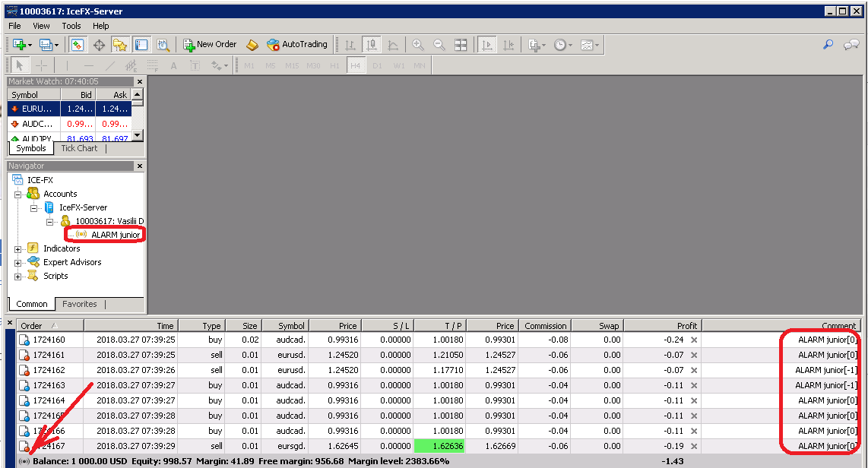
Task: Open the chat bubbles icon
Action: pos(851,44)
